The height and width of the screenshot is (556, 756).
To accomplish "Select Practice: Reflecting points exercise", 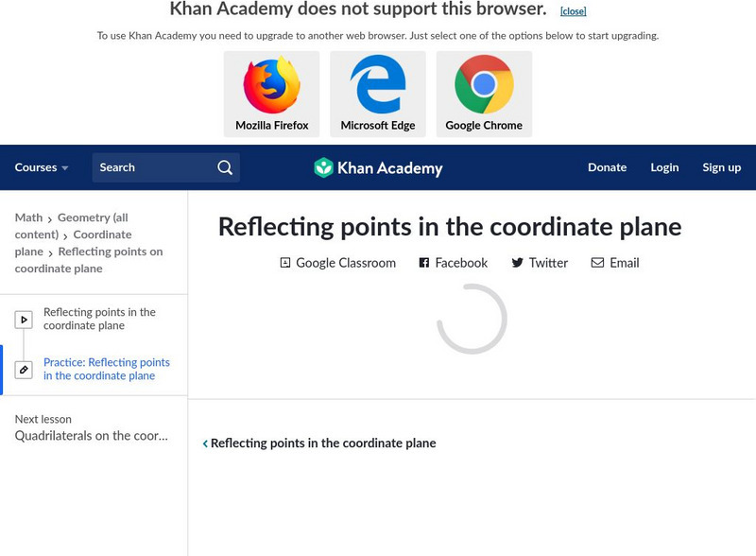I will coord(106,369).
